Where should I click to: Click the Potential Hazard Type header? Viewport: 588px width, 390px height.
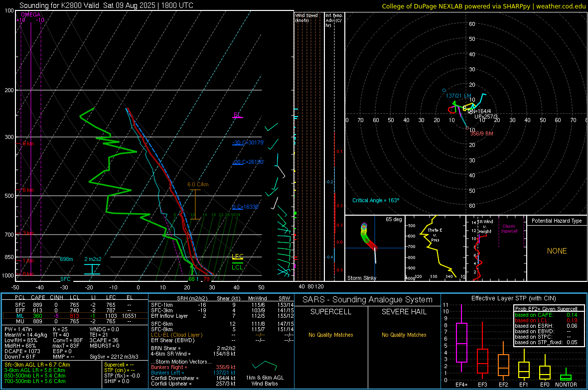click(557, 221)
